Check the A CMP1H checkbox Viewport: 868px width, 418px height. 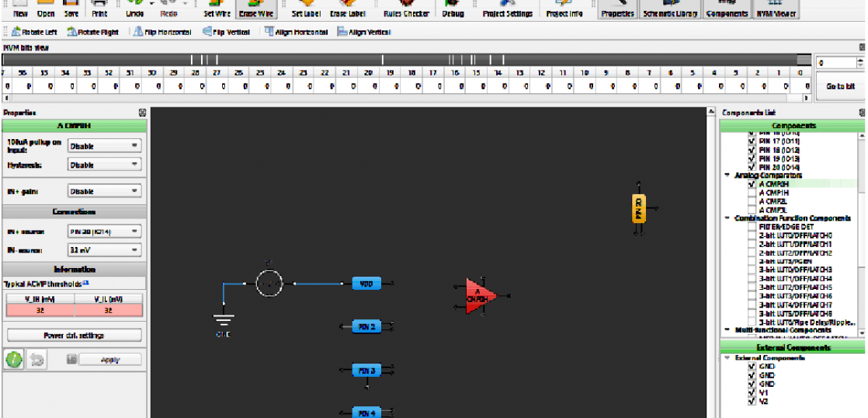coord(752,193)
